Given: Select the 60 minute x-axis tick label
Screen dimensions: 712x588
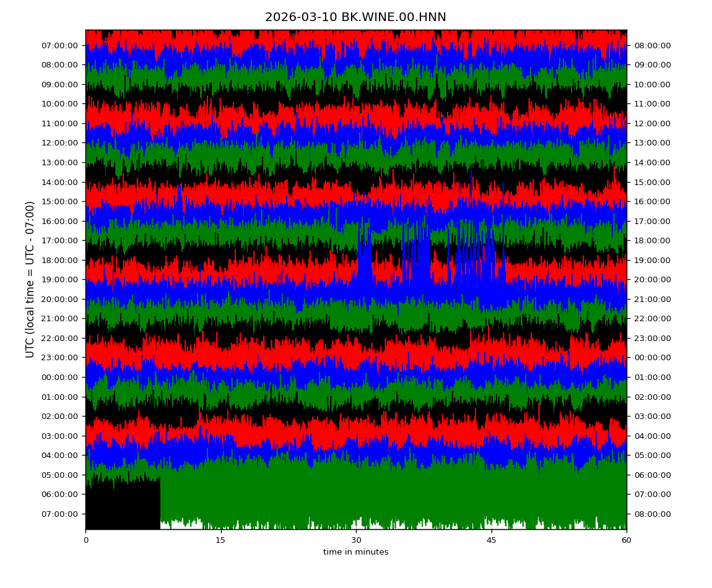Looking at the screenshot, I should pyautogui.click(x=627, y=540).
